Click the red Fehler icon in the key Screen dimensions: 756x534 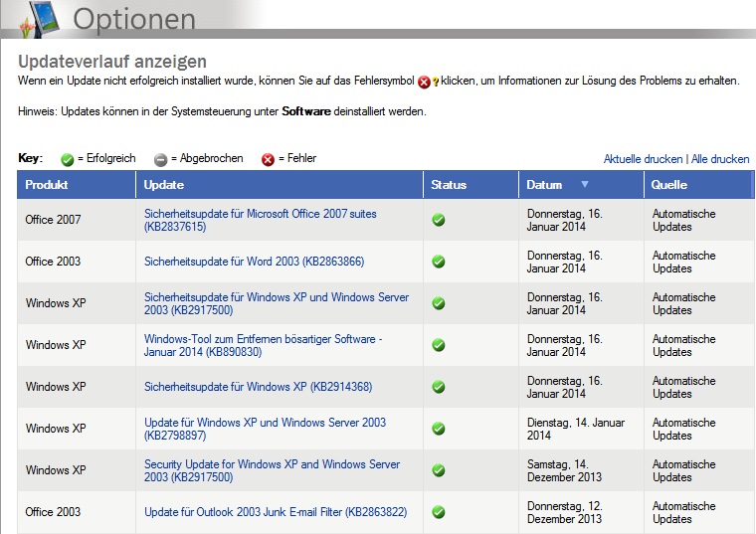(x=268, y=159)
